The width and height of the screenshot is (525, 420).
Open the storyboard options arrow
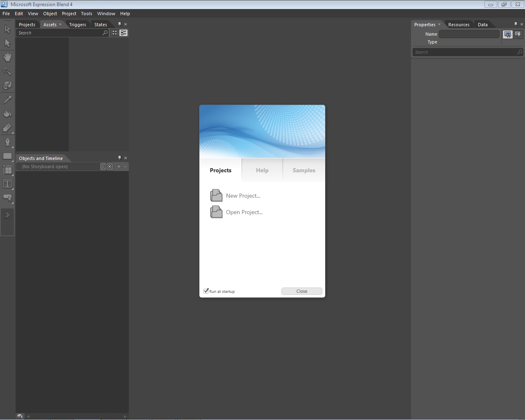(126, 167)
